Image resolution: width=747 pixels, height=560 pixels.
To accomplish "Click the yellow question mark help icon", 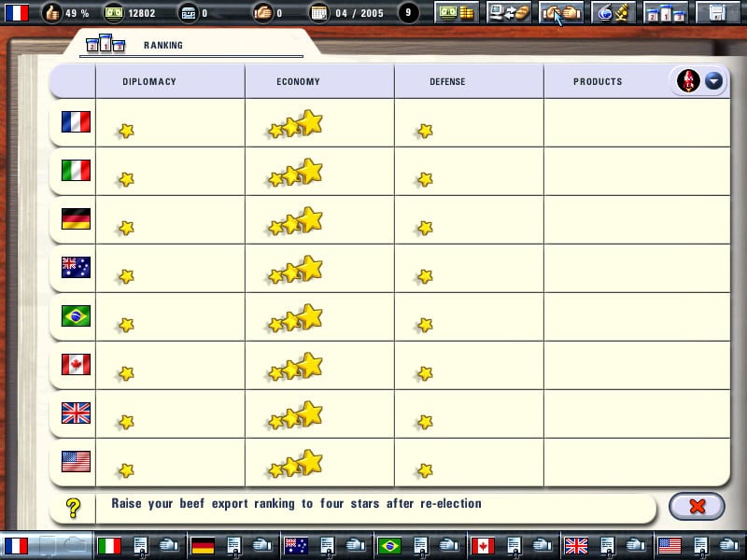I will 73,508.
